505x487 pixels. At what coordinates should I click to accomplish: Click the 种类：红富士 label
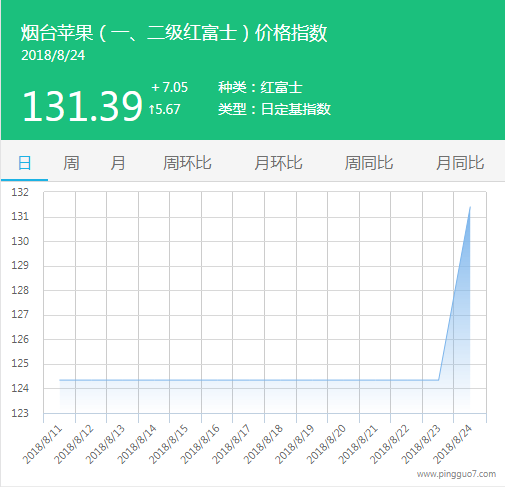[x=260, y=88]
